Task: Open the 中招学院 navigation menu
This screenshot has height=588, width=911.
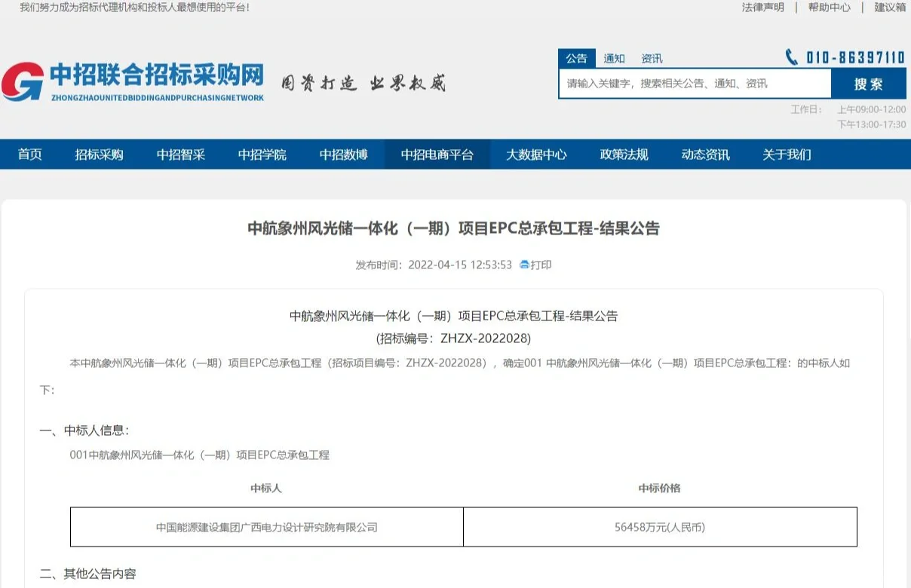Action: coord(262,155)
